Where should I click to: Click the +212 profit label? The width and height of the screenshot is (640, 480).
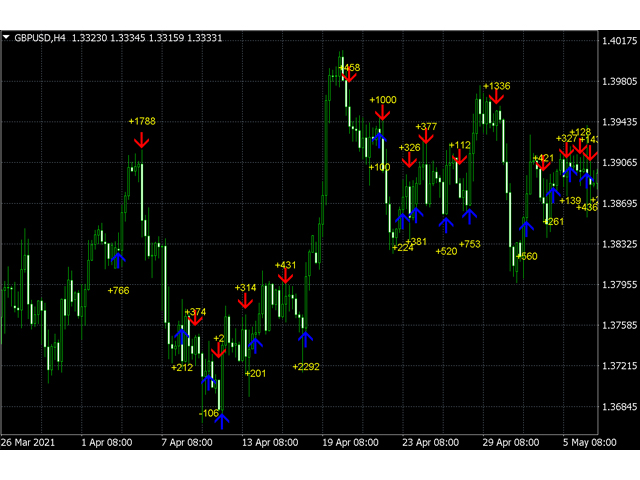182,368
